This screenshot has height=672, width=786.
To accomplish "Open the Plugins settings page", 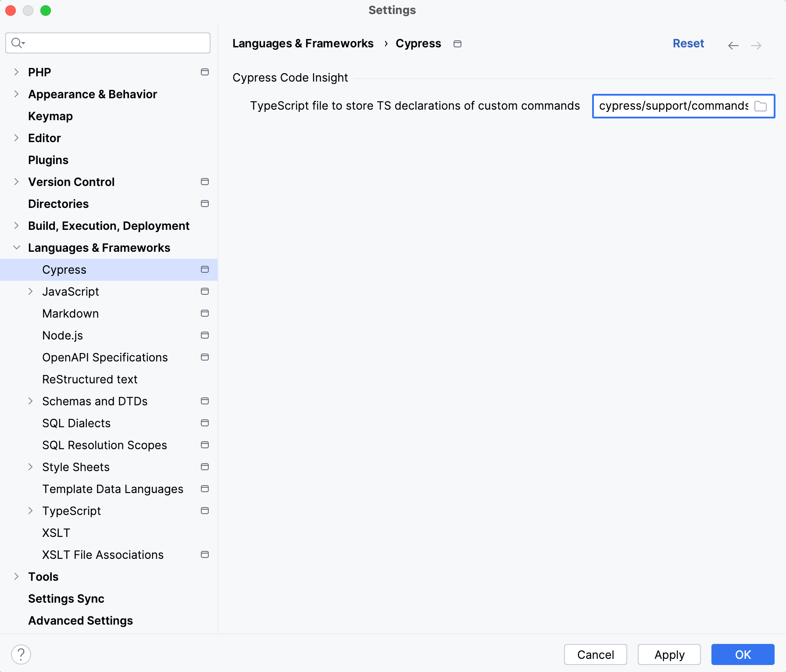I will click(x=48, y=160).
